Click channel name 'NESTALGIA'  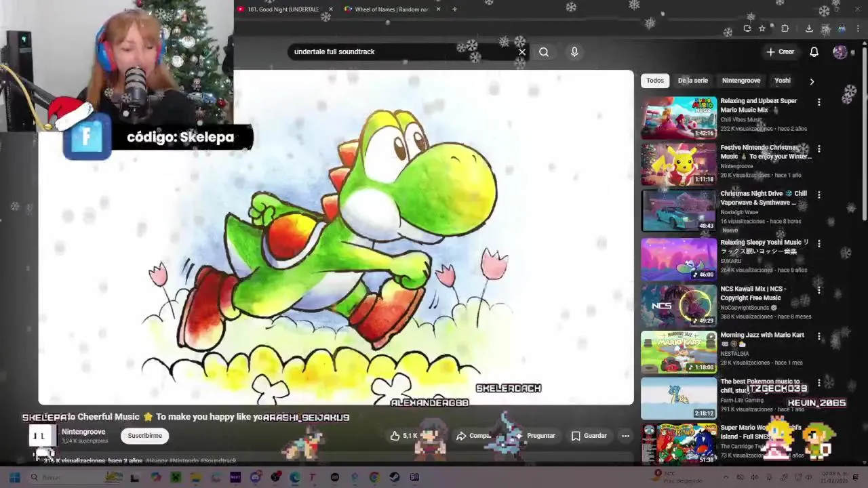pos(734,354)
